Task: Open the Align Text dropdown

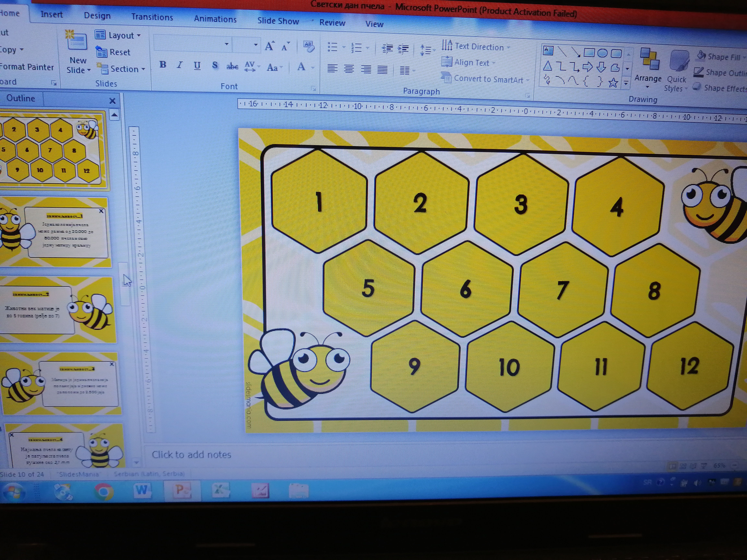Action: tap(468, 62)
